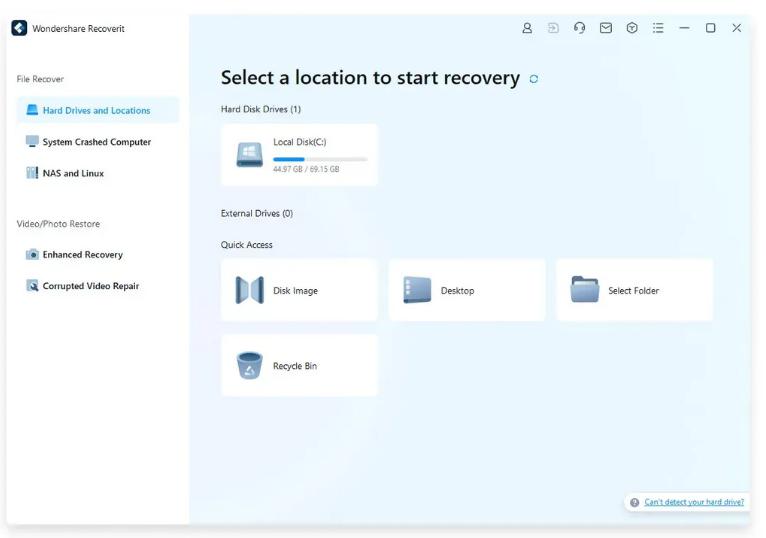Open NAS and Linux recovery
Viewport: 766px width, 538px height.
click(x=72, y=173)
